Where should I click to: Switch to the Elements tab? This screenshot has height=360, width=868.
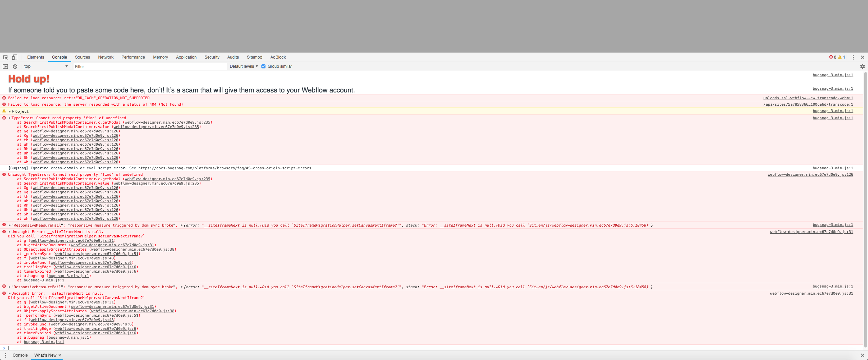click(36, 57)
